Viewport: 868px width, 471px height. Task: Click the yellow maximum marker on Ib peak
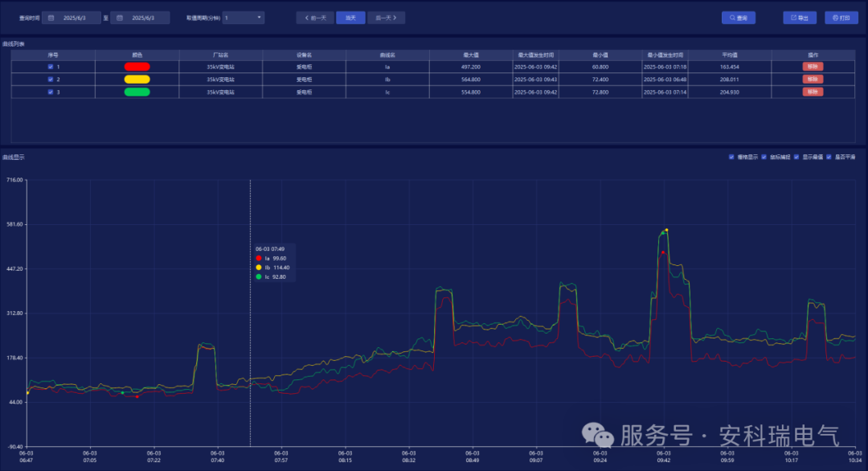tap(666, 230)
